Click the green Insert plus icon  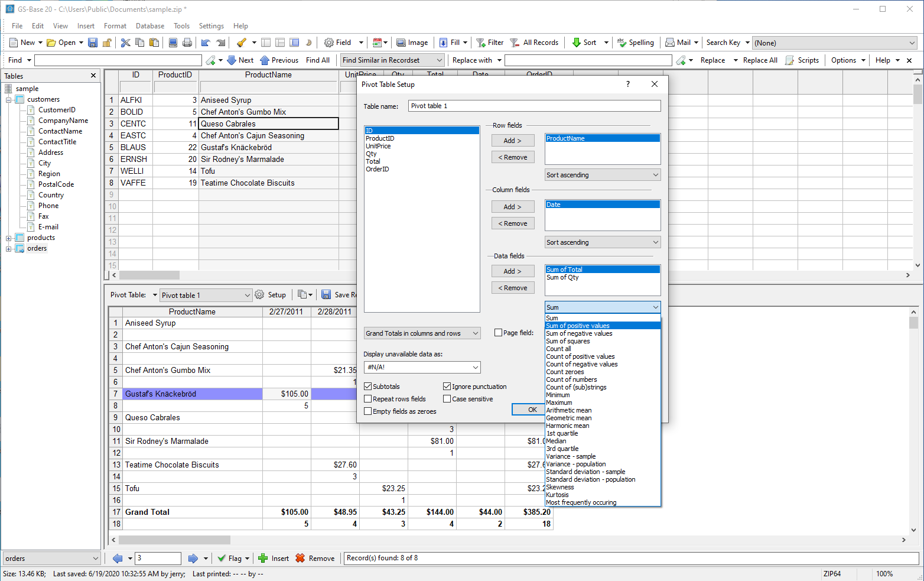[x=263, y=558]
